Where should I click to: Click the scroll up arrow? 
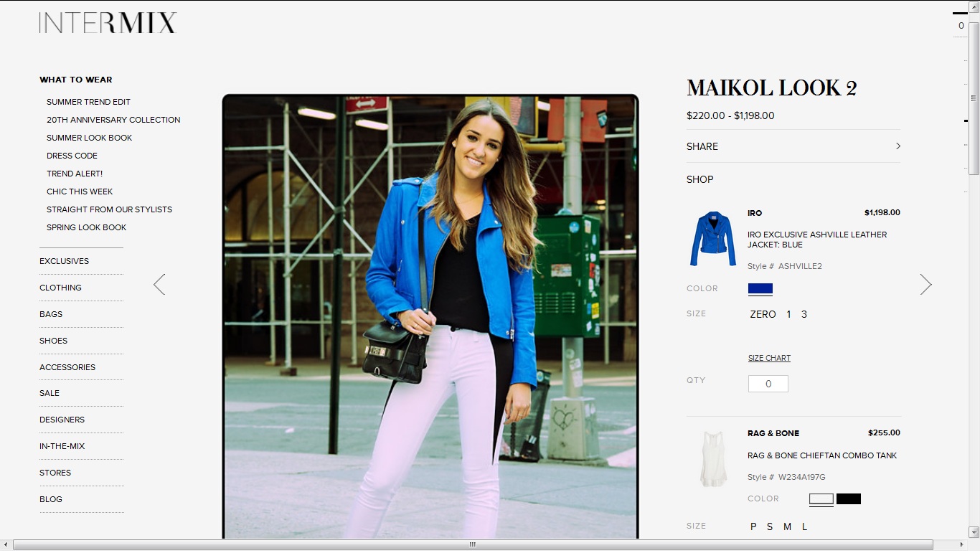point(974,6)
